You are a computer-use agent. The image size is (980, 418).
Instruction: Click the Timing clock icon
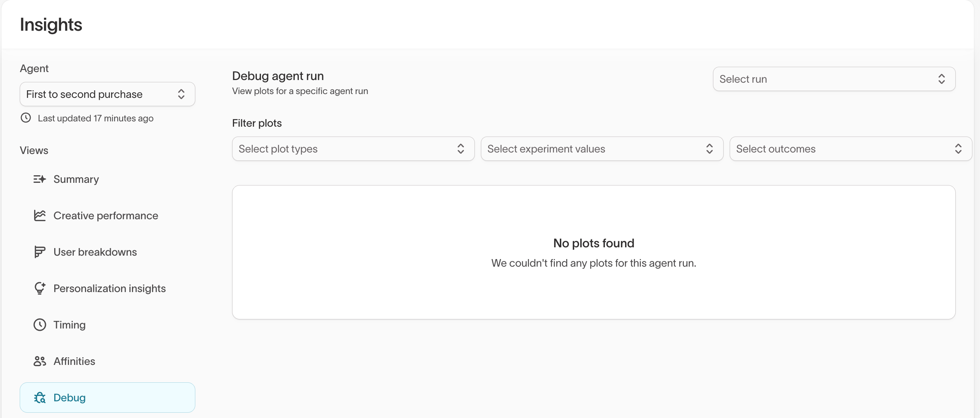tap(39, 325)
